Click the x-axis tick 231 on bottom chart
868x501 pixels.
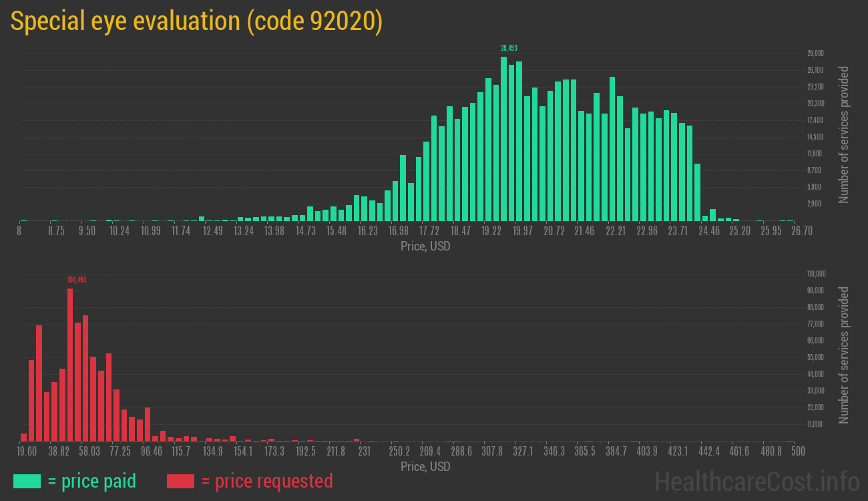(x=364, y=451)
